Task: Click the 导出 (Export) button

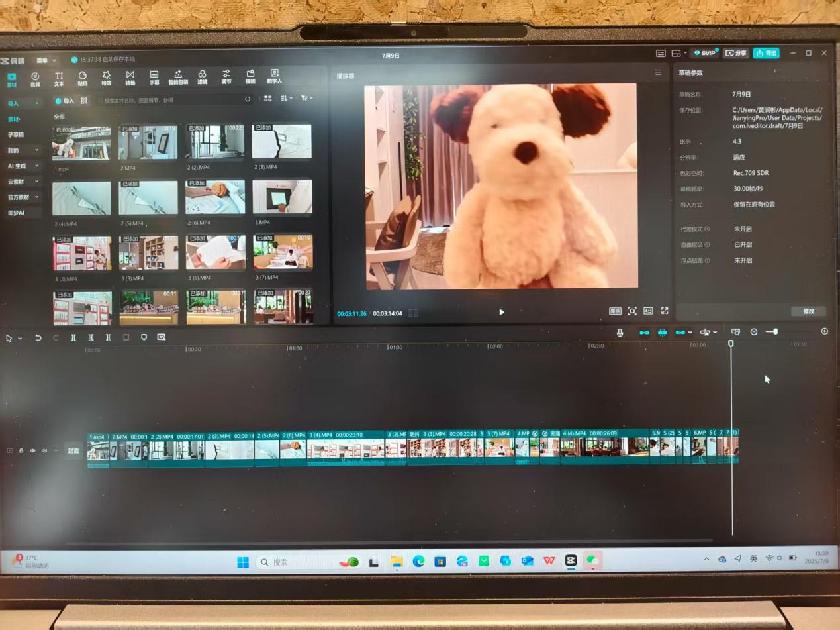Action: (x=766, y=53)
